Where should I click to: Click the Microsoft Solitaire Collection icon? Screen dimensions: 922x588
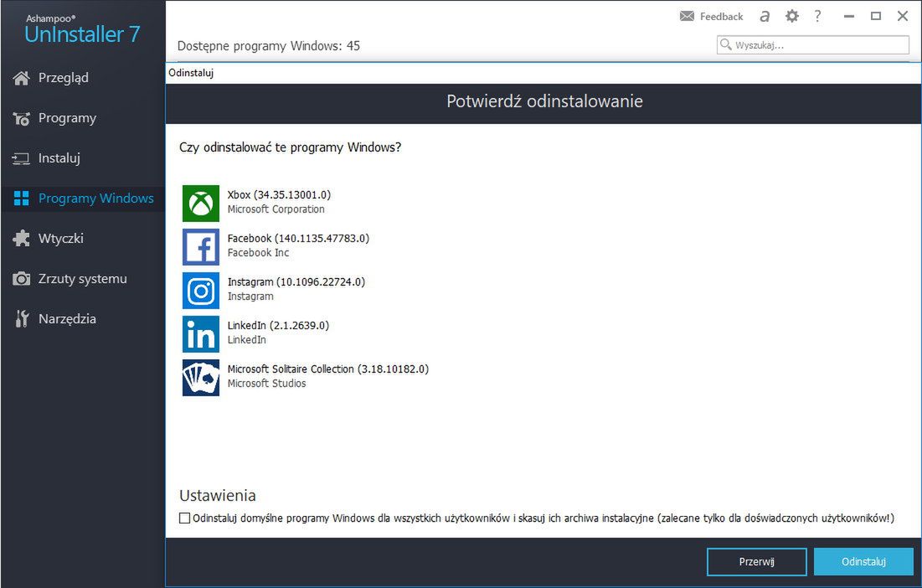pyautogui.click(x=200, y=378)
